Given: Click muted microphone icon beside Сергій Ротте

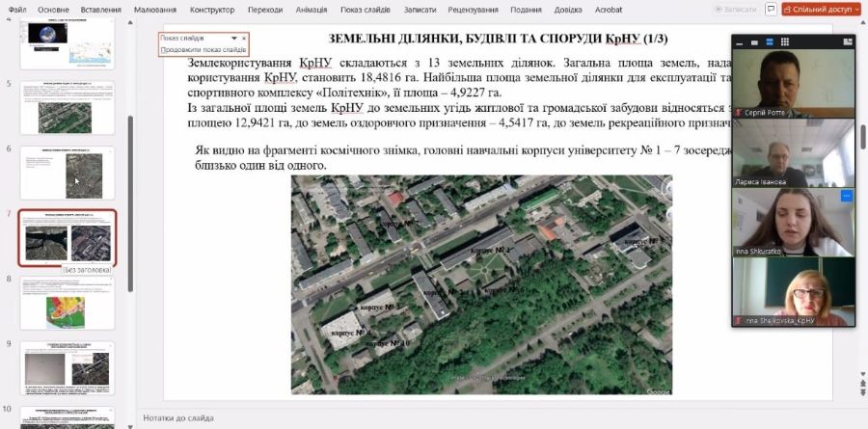Looking at the screenshot, I should click(x=739, y=113).
